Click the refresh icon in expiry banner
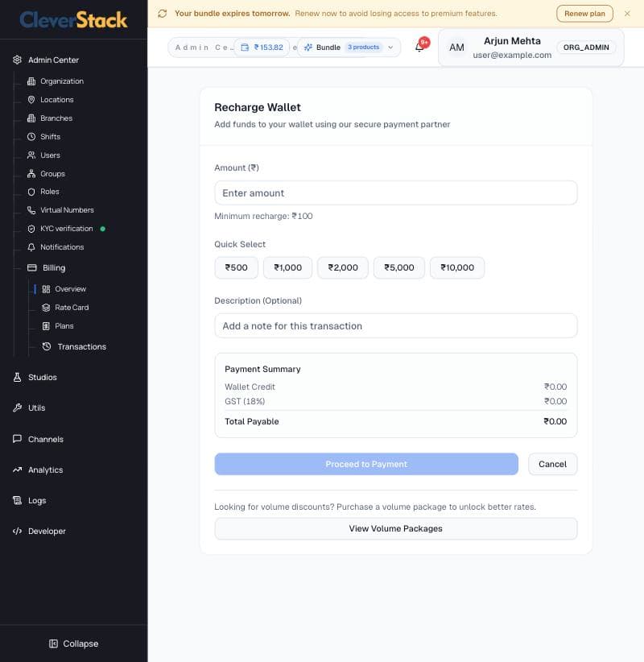Screen dimensions: 644x662 click(163, 14)
